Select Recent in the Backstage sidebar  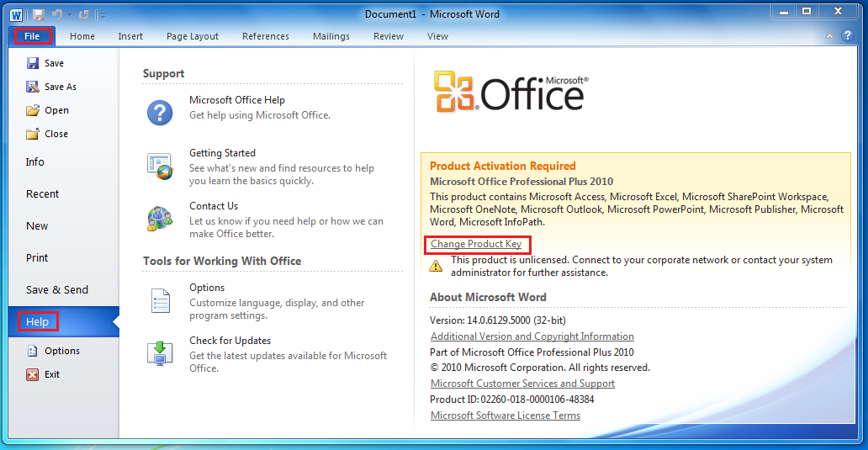point(64,193)
